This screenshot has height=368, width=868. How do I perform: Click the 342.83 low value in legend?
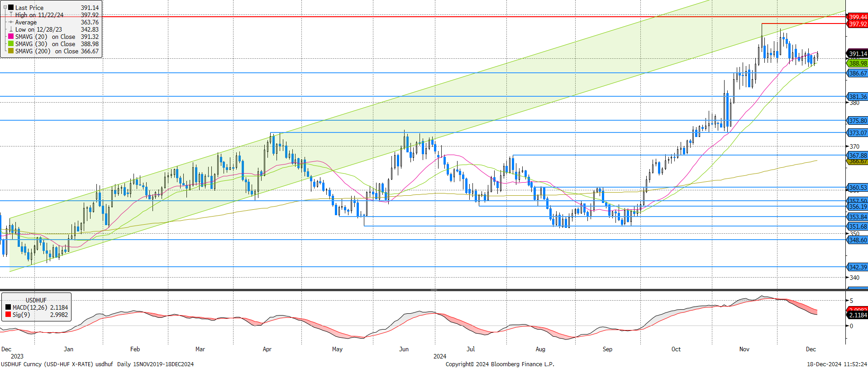[90, 29]
